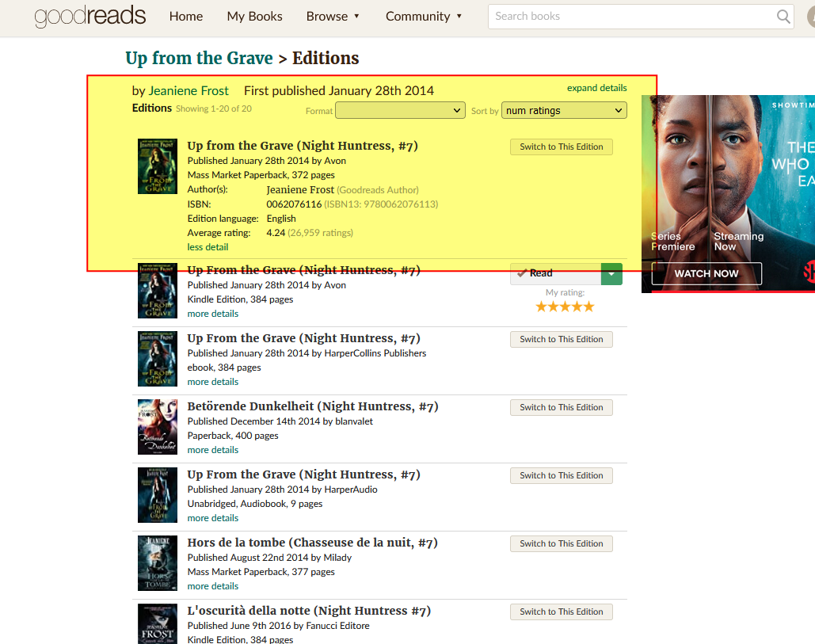Open HarperAudio audiobook title link

tap(303, 474)
